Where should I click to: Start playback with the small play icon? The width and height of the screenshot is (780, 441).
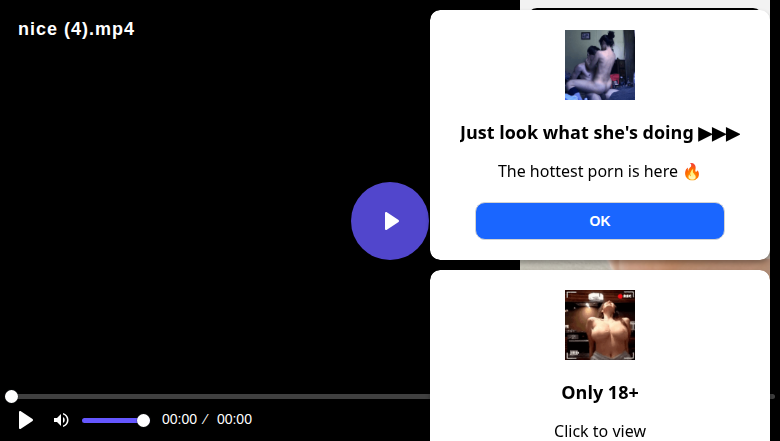click(x=25, y=420)
